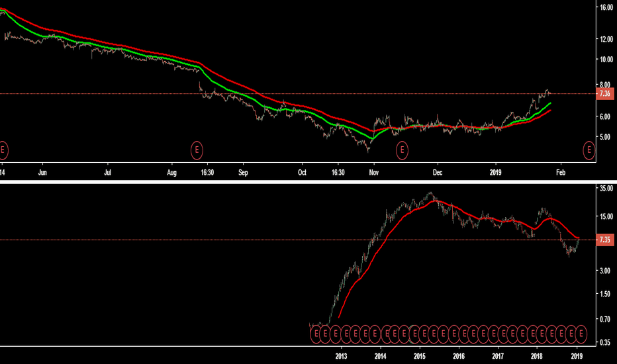617x364 pixels.
Task: Open the first earnings marker in lower chart row
Action: tap(316, 334)
